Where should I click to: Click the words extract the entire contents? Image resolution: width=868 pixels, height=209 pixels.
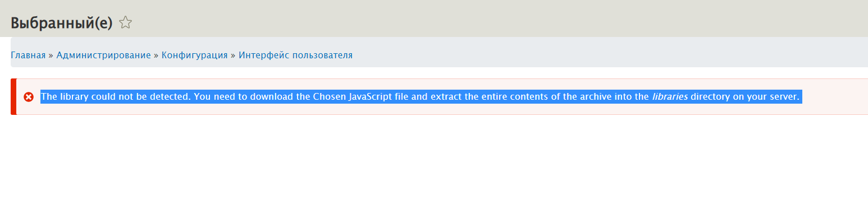point(478,96)
